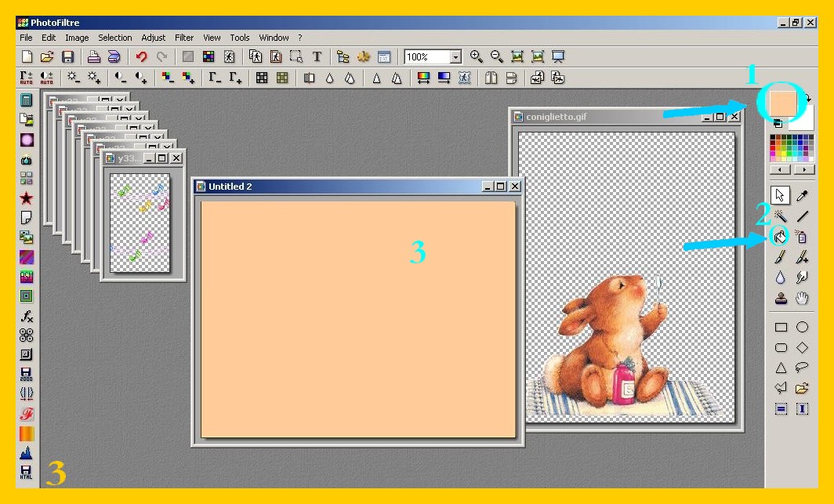Choose the ellipse selection shape
The image size is (834, 504).
pyautogui.click(x=802, y=328)
